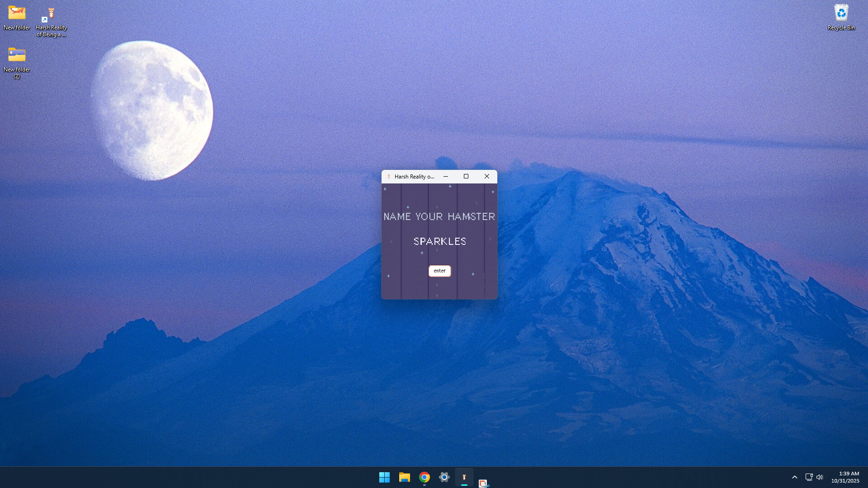Open the Recycle Bin
Screen dimensions: 868x488
[x=841, y=14]
